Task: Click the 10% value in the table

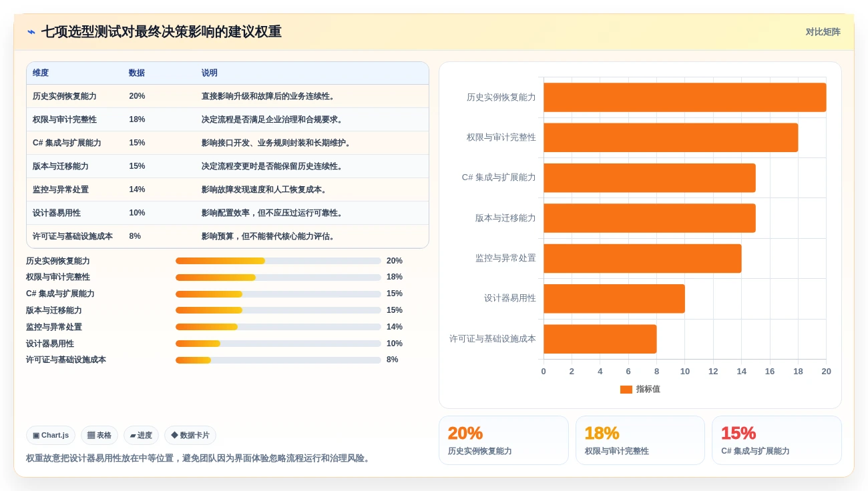Action: coord(137,213)
